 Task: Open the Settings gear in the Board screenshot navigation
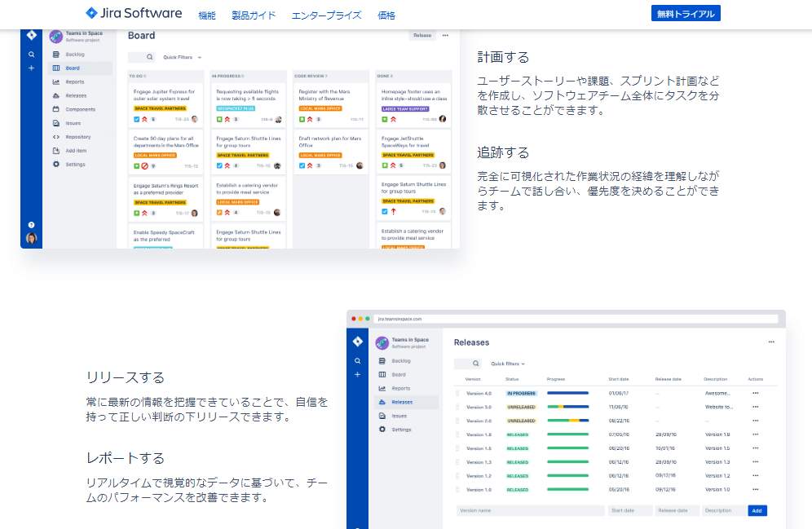56,164
